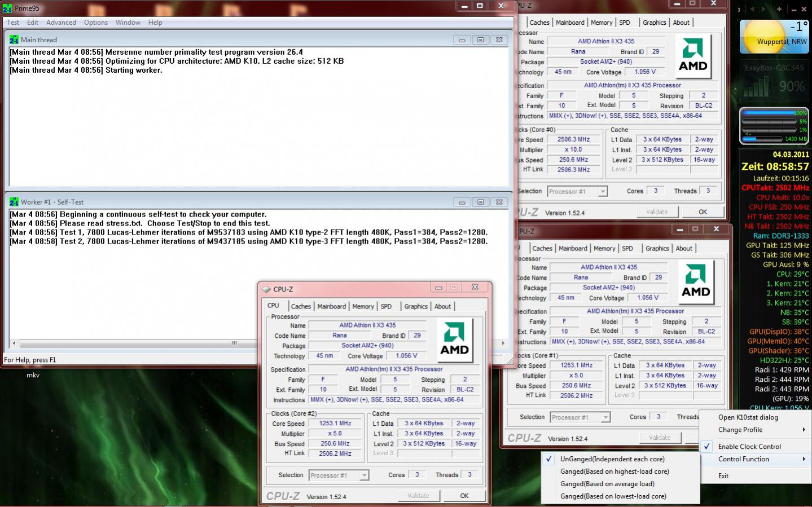Image resolution: width=812 pixels, height=507 pixels.
Task: Open Prime95 Help menu
Action: click(x=155, y=23)
